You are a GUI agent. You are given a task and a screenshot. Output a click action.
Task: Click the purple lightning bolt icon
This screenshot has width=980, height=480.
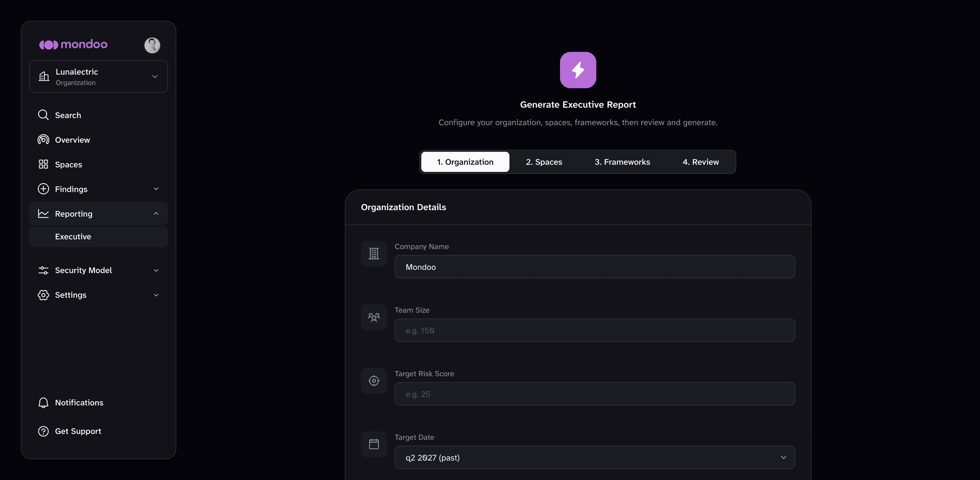point(578,70)
